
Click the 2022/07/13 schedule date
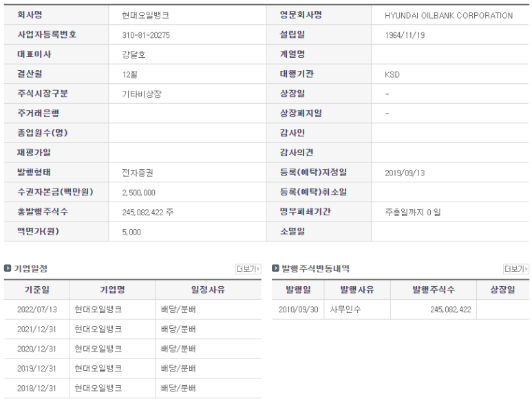click(37, 310)
